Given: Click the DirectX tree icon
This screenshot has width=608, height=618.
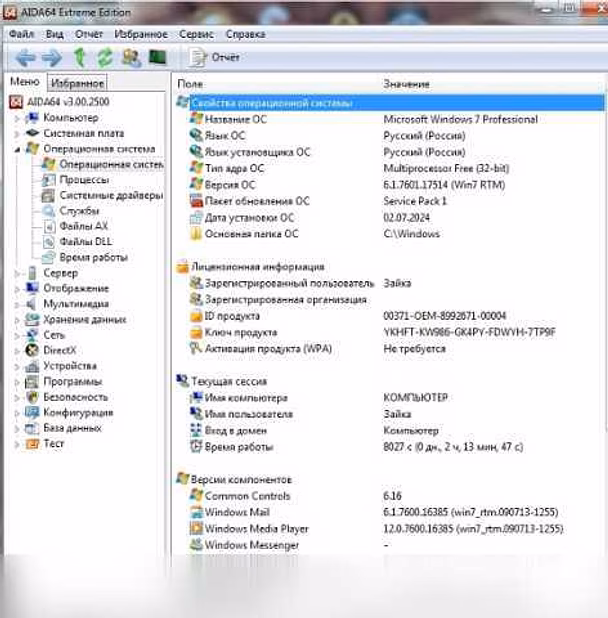Looking at the screenshot, I should (x=32, y=350).
